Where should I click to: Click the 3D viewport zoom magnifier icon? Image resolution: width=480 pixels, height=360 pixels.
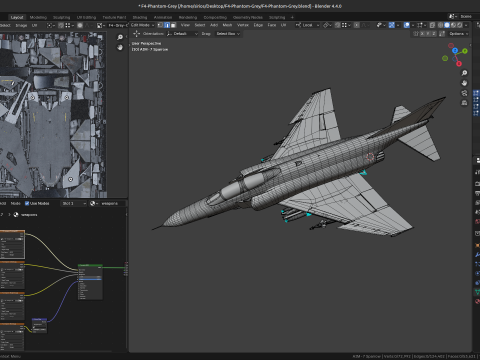click(464, 73)
